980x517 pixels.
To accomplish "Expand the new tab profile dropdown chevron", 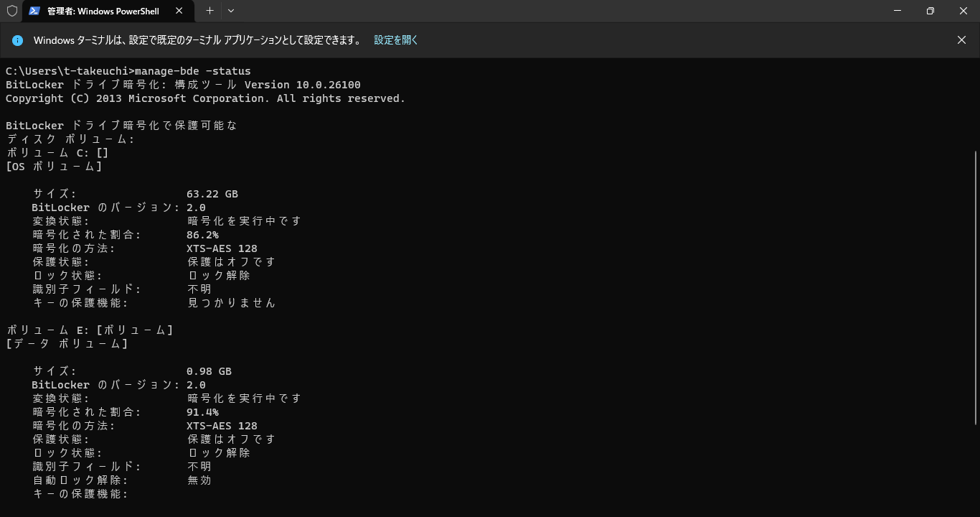I will pos(230,11).
